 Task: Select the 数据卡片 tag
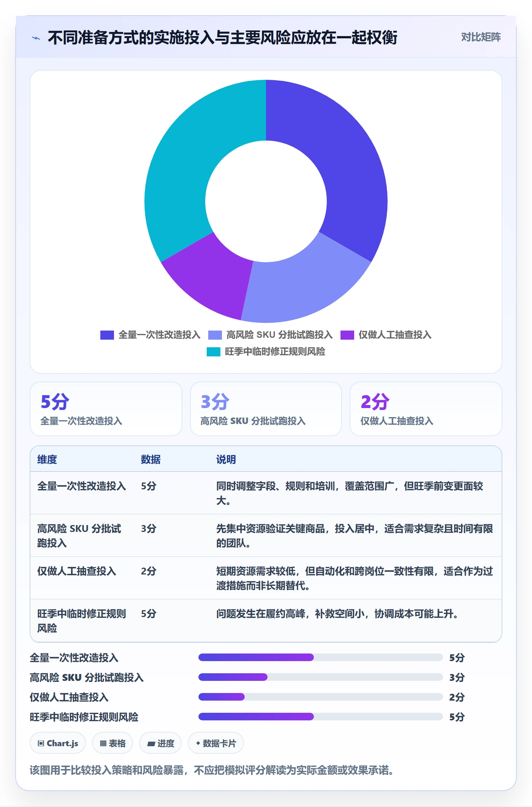tap(216, 743)
